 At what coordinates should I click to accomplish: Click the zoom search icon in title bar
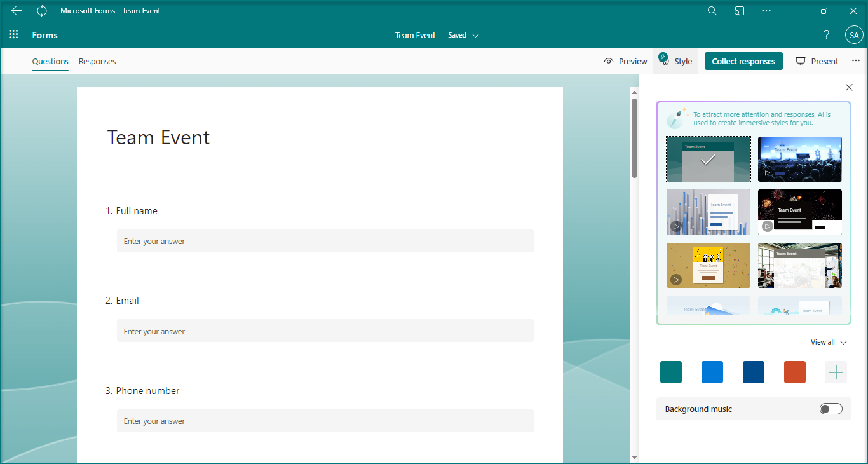[712, 10]
